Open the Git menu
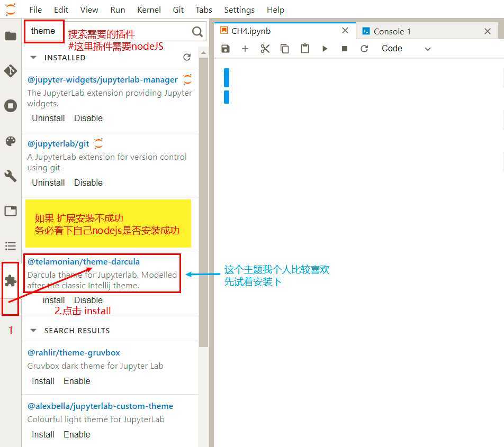The image size is (504, 447). coord(178,10)
